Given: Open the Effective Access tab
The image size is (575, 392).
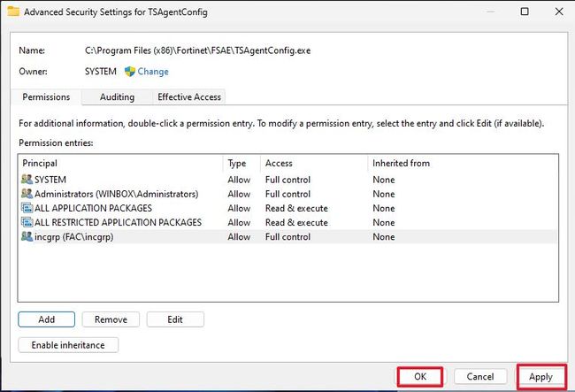Looking at the screenshot, I should tap(188, 96).
